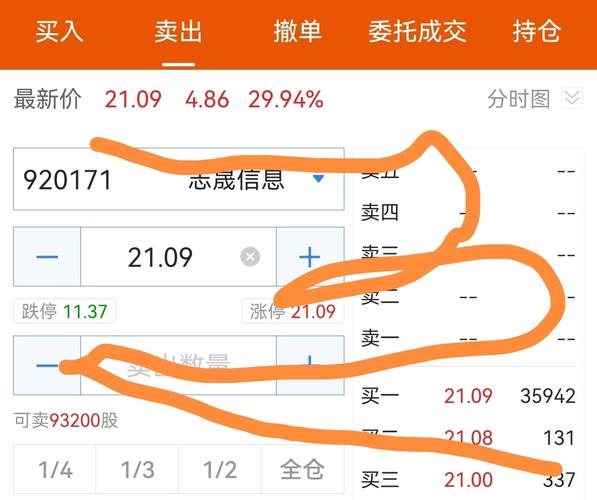Increase sell quantity with plus button
This screenshot has height=500, width=597.
coord(310,366)
